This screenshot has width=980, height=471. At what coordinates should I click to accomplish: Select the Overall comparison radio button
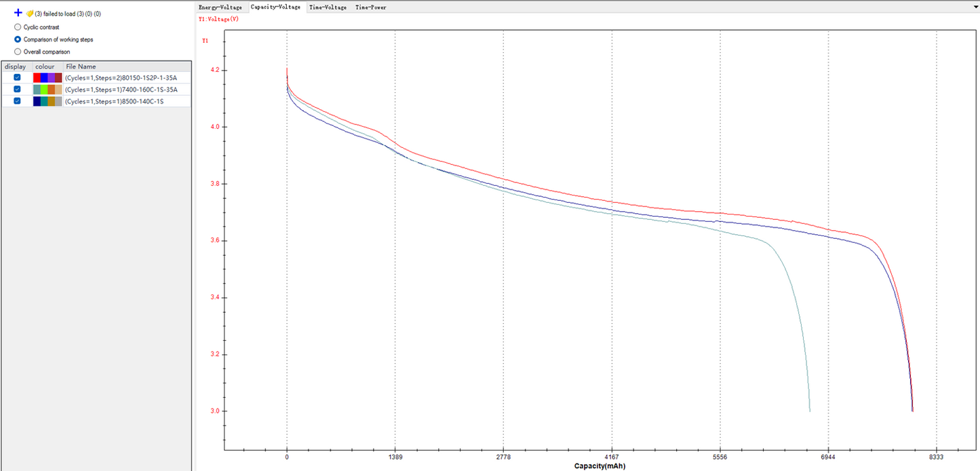tap(18, 51)
